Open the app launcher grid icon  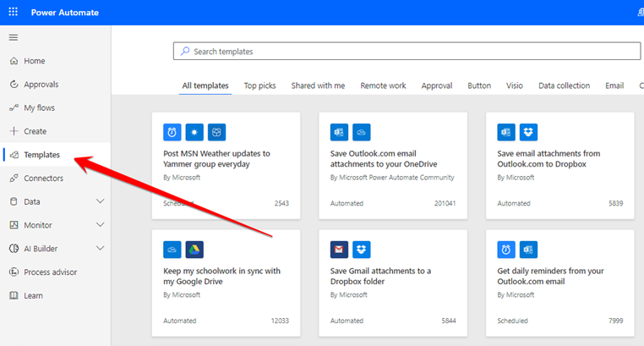pyautogui.click(x=14, y=12)
